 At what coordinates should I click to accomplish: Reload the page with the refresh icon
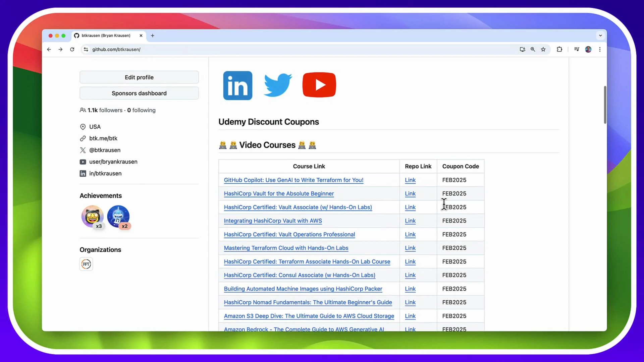[x=72, y=49]
